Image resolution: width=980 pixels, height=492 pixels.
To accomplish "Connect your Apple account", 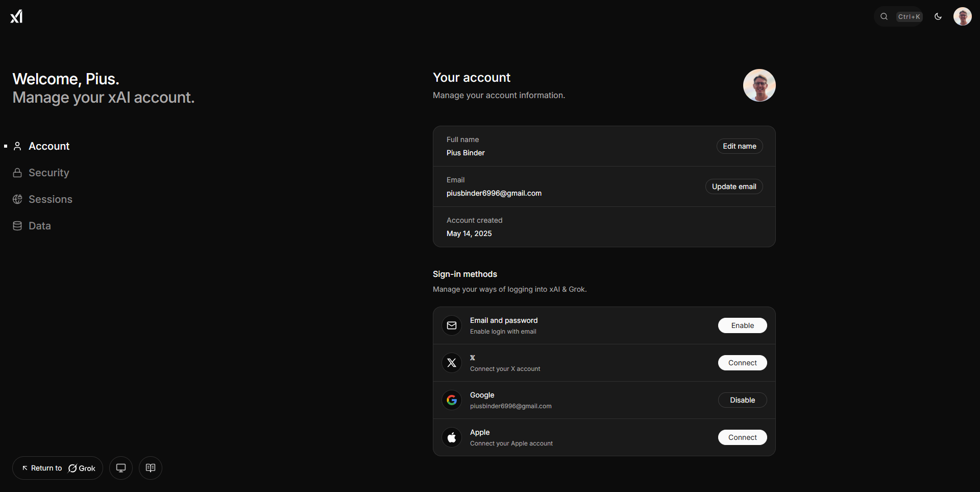I will pos(742,437).
